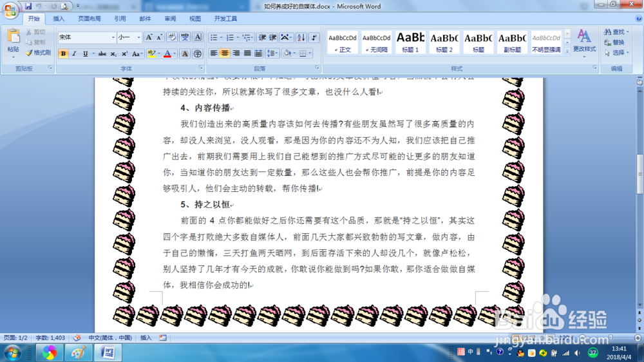
Task: Toggle Bold formatting
Action: click(63, 54)
